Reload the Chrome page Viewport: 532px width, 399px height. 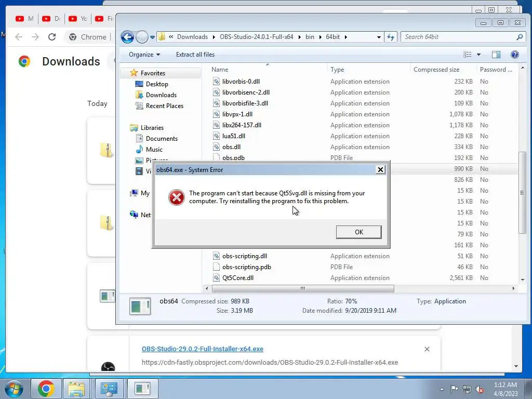(x=52, y=37)
